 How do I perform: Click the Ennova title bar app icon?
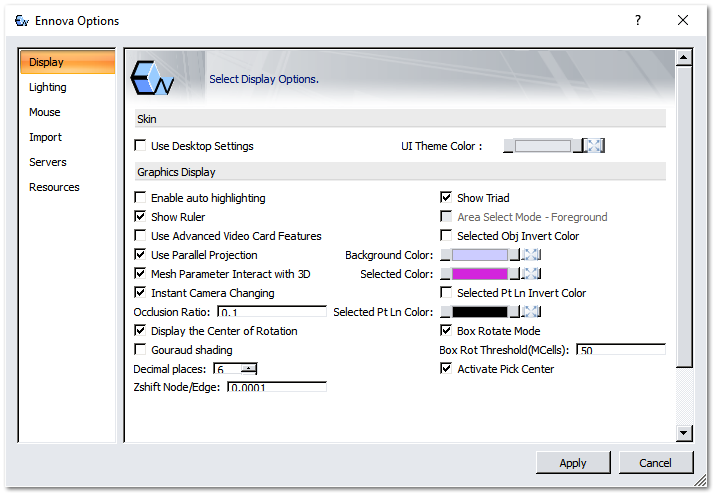click(x=21, y=21)
